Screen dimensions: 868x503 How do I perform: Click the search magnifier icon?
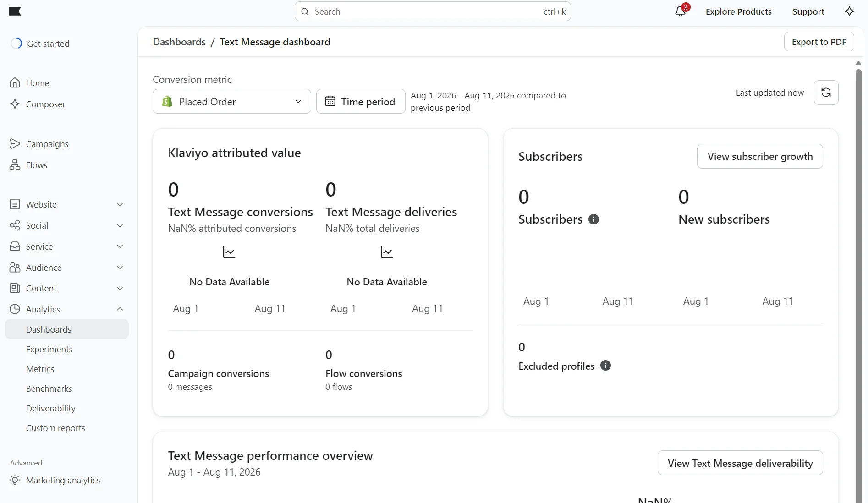tap(305, 11)
